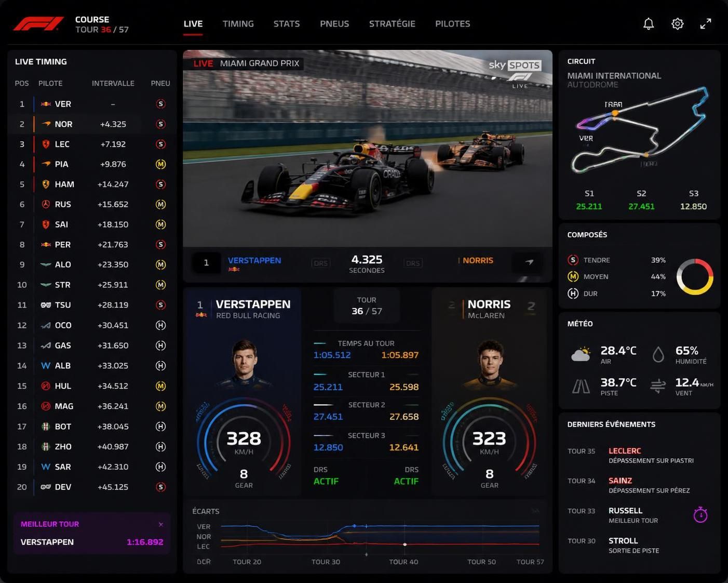Close the Meilleur Tour banner

coord(161,524)
